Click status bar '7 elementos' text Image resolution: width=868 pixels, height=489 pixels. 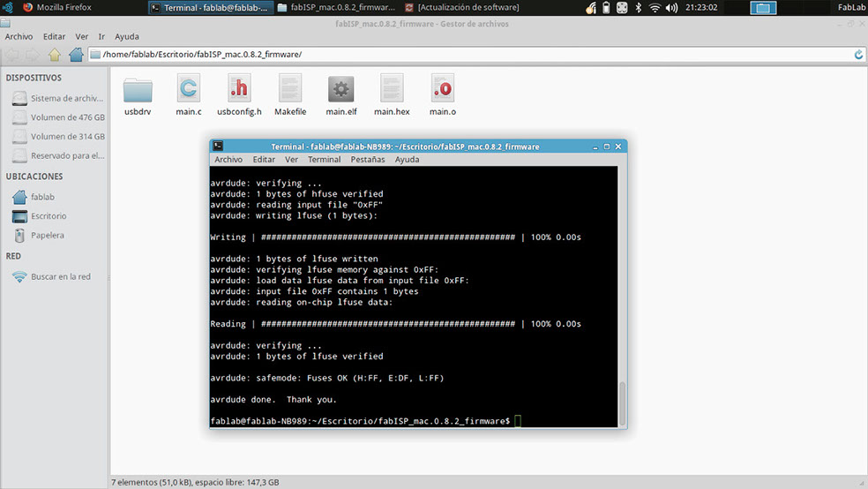[195, 482]
